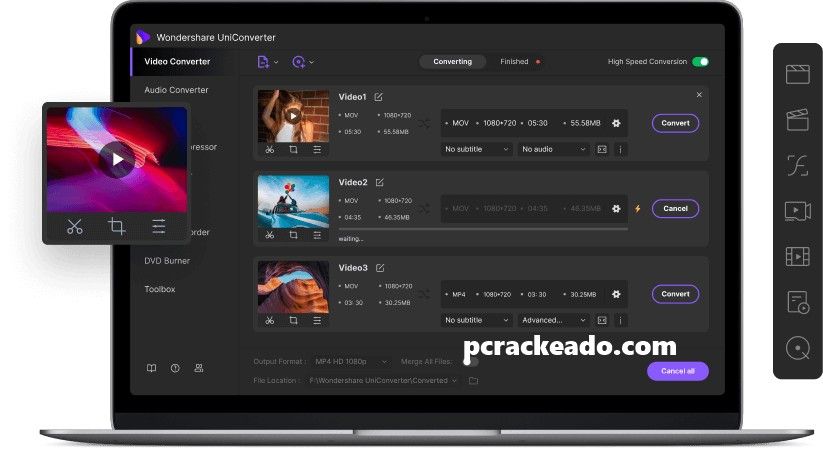The image size is (823, 449).
Task: Open the output folder icon near File Location
Action: click(x=474, y=381)
